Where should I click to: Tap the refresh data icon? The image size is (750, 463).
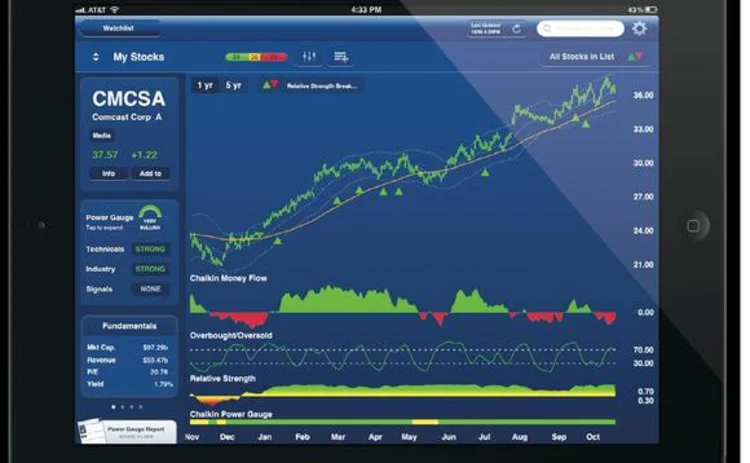coord(517,29)
